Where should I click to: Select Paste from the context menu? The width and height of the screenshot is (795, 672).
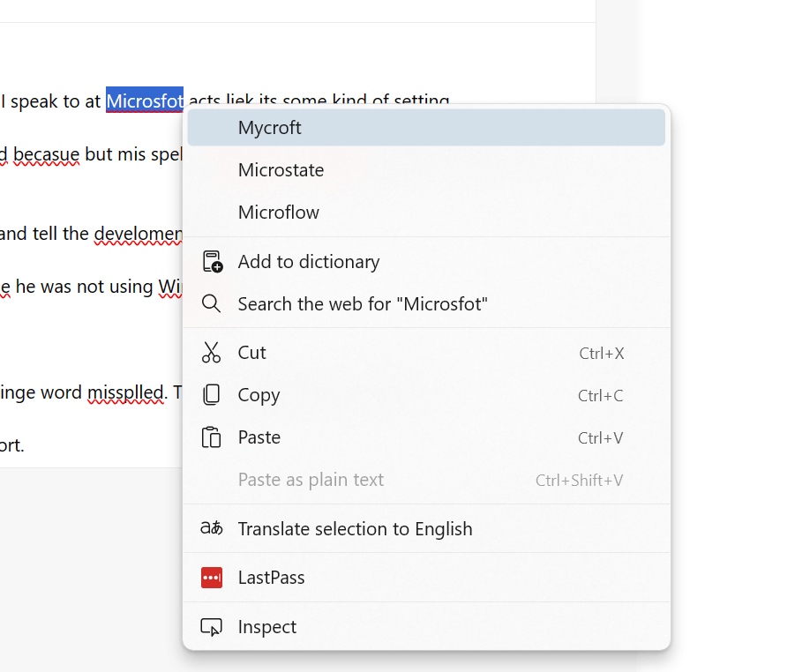426,437
